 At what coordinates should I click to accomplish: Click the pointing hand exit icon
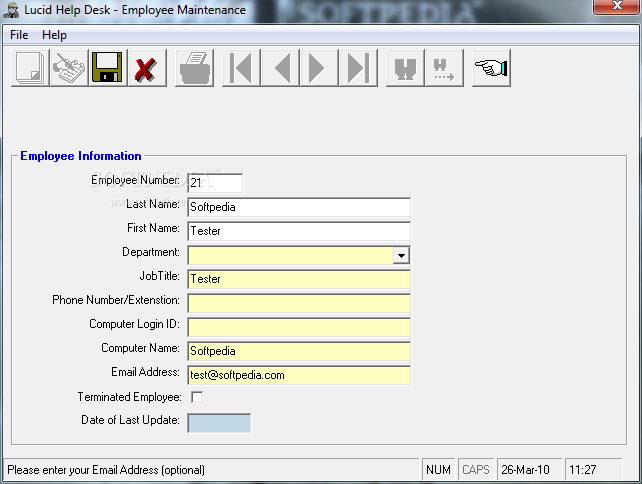pos(491,68)
